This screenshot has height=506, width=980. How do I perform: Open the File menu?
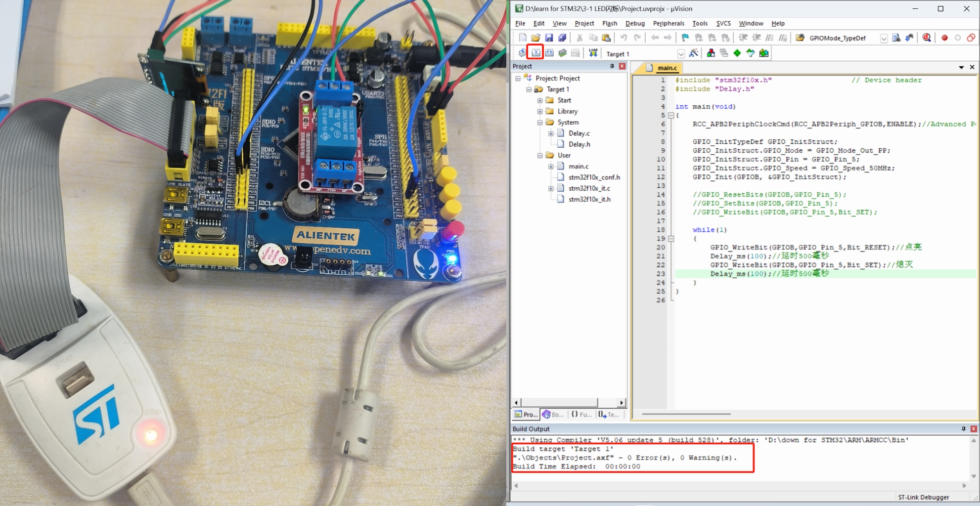(520, 23)
